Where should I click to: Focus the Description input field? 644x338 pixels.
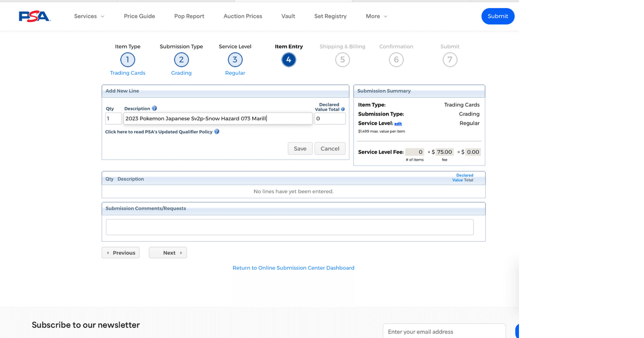pos(218,118)
